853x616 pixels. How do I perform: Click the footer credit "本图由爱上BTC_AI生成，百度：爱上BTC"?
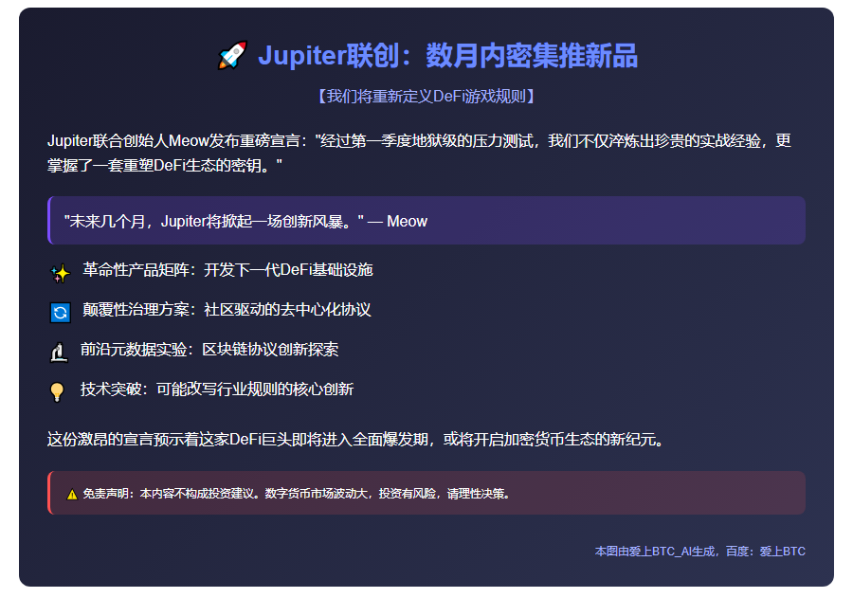point(700,552)
